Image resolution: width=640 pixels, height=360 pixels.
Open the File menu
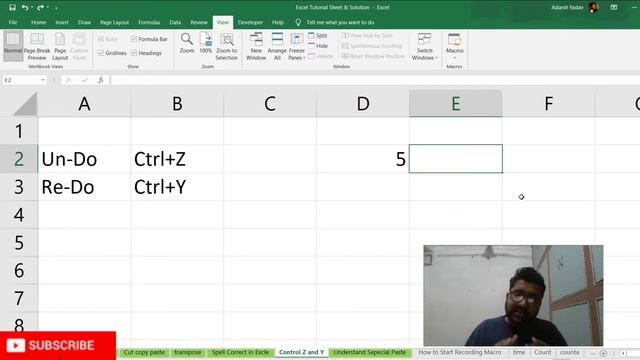point(13,22)
